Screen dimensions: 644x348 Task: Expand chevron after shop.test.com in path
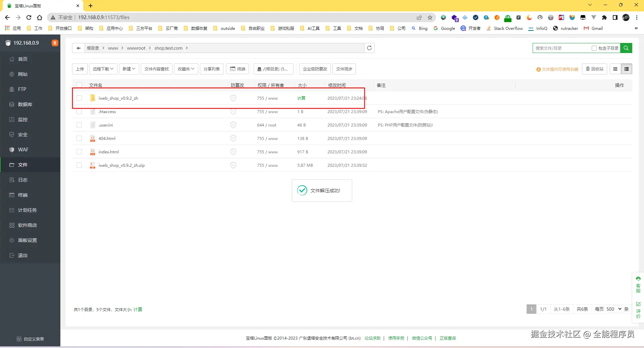point(187,48)
